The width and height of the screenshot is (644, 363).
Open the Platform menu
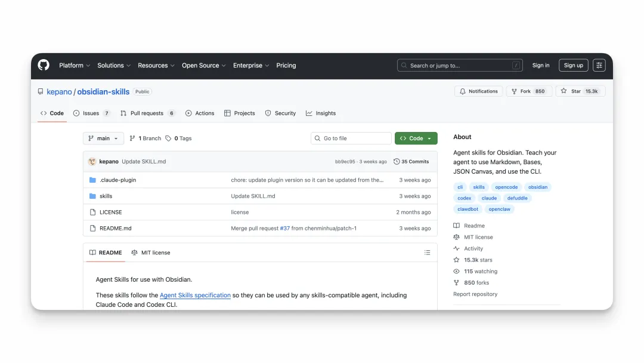pos(75,65)
